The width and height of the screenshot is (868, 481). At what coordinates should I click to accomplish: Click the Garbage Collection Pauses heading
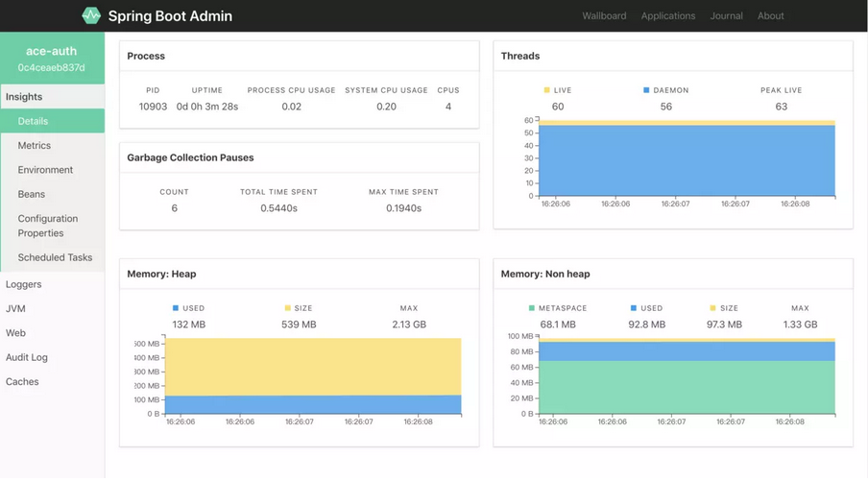pos(190,157)
